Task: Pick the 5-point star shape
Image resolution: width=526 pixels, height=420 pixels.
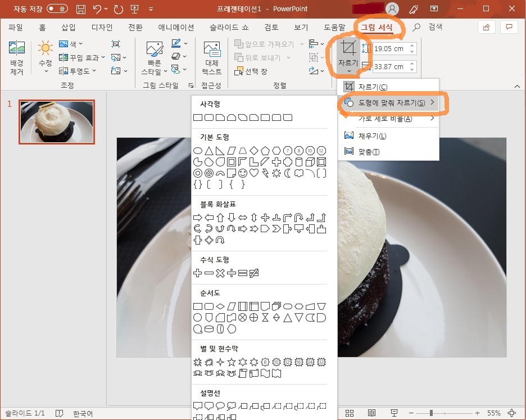Action: pos(232,362)
